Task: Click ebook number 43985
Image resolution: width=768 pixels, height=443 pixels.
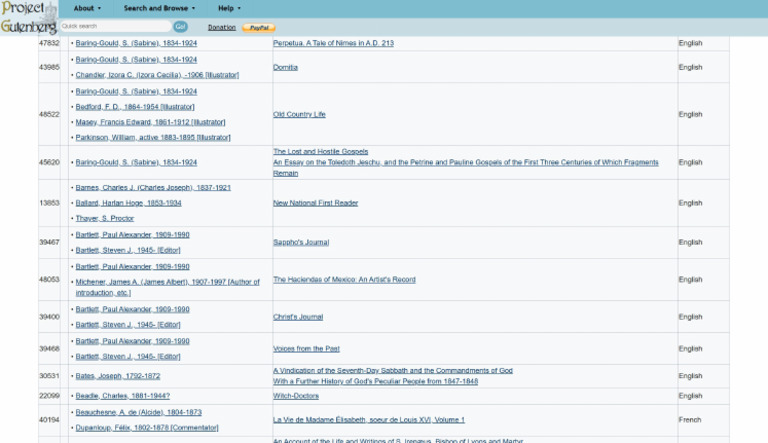Action: coord(49,67)
